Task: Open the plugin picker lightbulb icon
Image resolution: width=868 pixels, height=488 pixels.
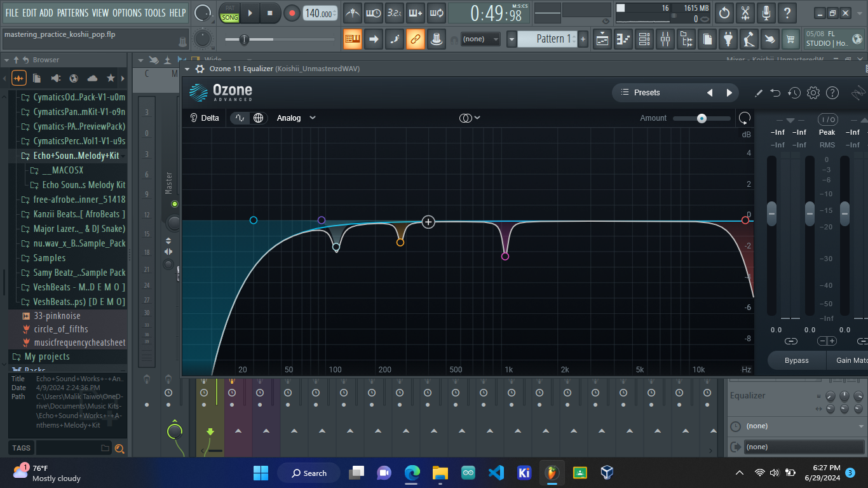Action: point(728,39)
